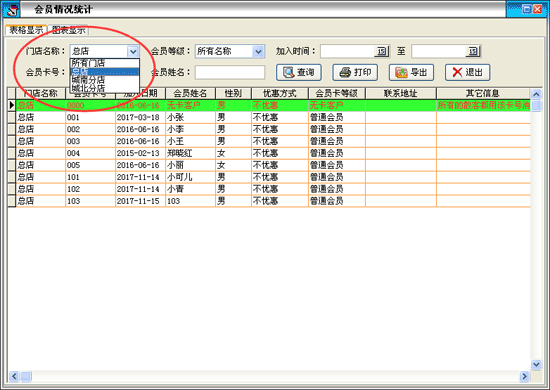The height and width of the screenshot is (390, 550).
Task: Switch to the 图表显示 tab
Action: pyautogui.click(x=68, y=31)
